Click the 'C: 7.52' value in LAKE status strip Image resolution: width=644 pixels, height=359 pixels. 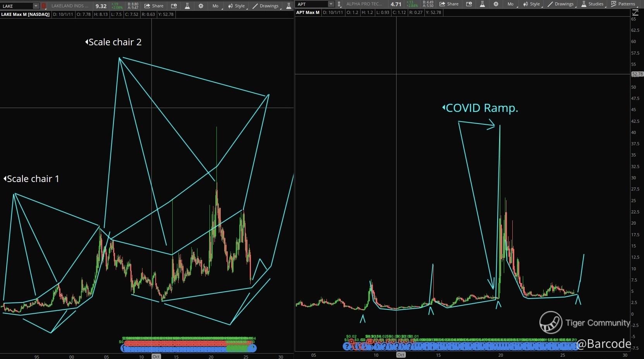(x=132, y=14)
